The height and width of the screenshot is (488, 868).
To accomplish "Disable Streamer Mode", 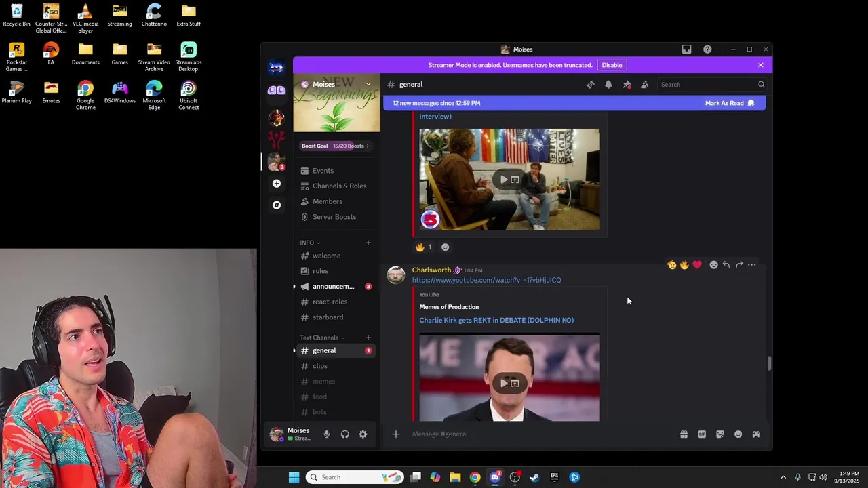I will (612, 65).
